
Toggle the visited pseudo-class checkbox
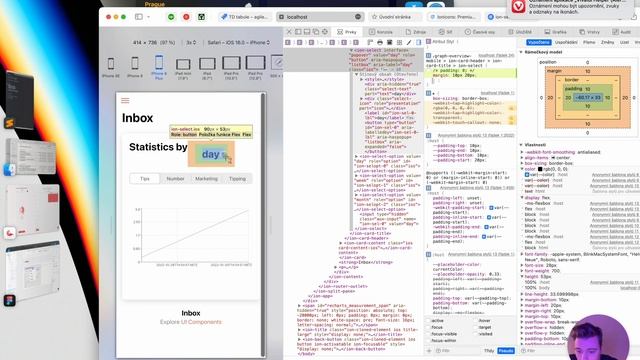[x=476, y=334]
